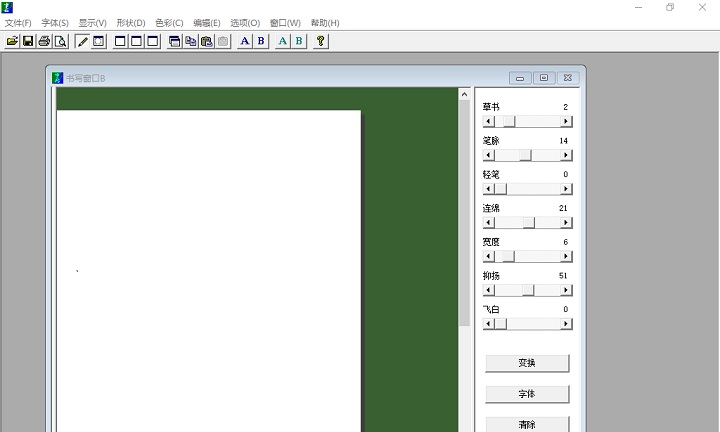
Task: Click the save floppy disk icon
Action: (28, 41)
